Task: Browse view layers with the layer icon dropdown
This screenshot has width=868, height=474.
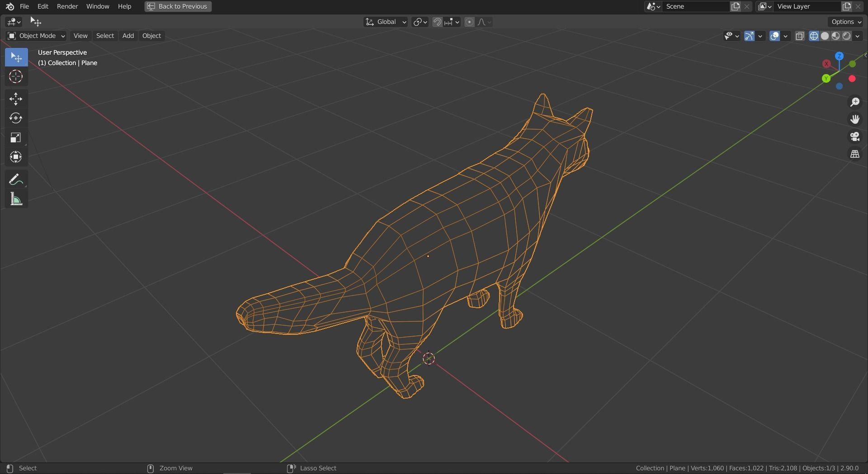Action: click(x=764, y=6)
